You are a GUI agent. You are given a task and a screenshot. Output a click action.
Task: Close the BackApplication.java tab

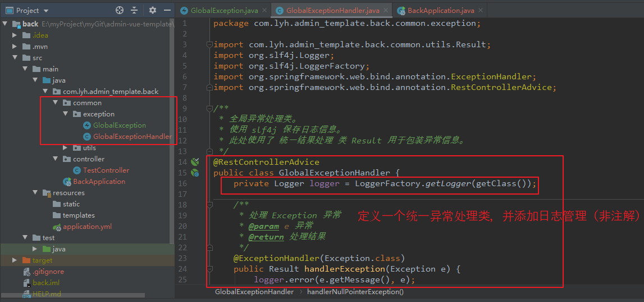click(470, 11)
